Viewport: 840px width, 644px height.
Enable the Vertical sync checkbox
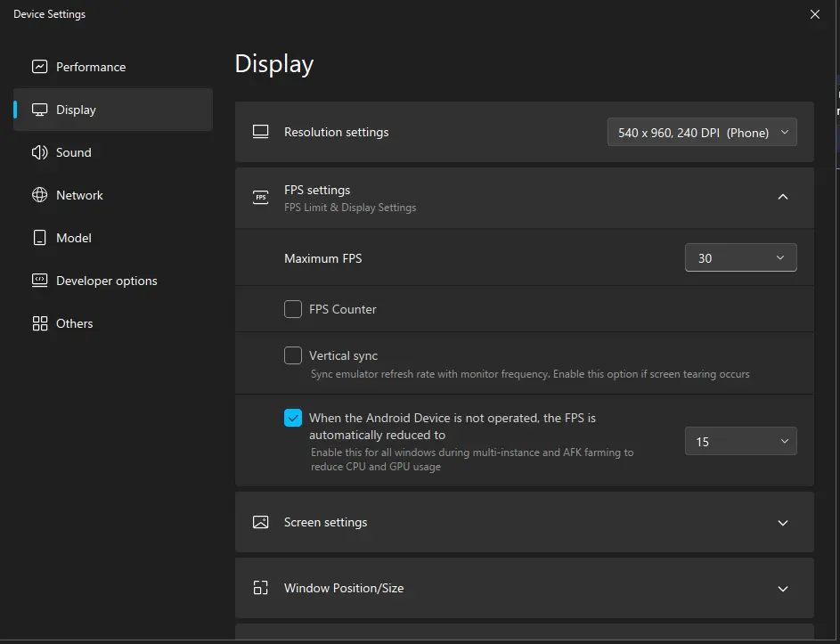click(293, 355)
